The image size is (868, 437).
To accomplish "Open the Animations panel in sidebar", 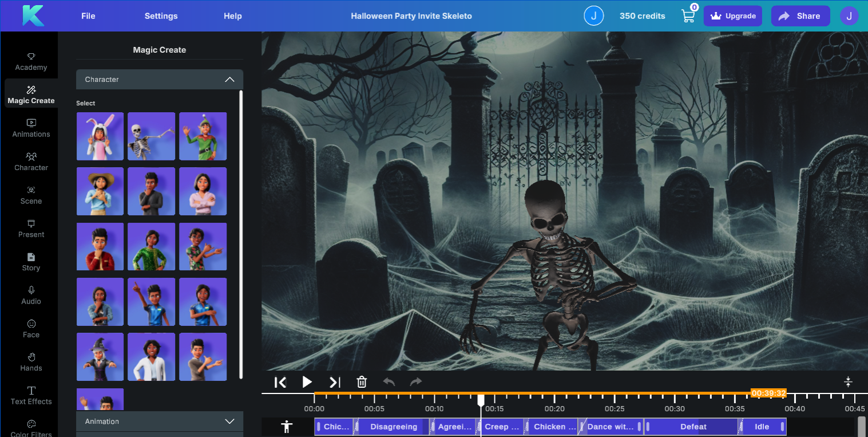I will 30,127.
